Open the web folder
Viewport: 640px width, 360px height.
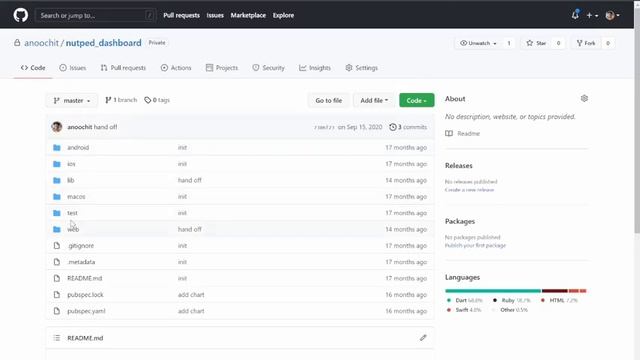[73, 229]
